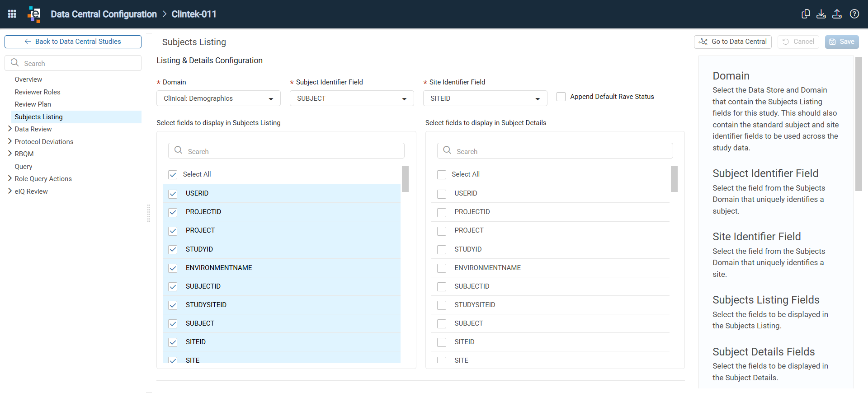Check Select All in Subject Details
This screenshot has height=397, width=868.
[442, 175]
